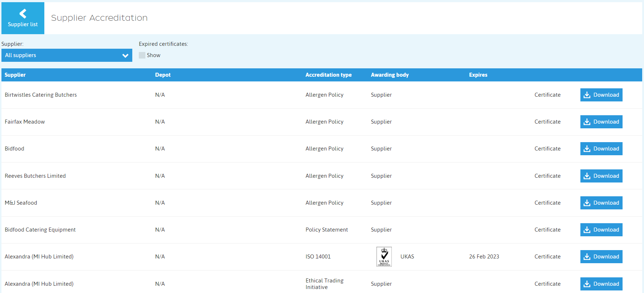This screenshot has height=293, width=644.
Task: Click Allergen Policy in M&J Seafood row
Action: tap(325, 203)
